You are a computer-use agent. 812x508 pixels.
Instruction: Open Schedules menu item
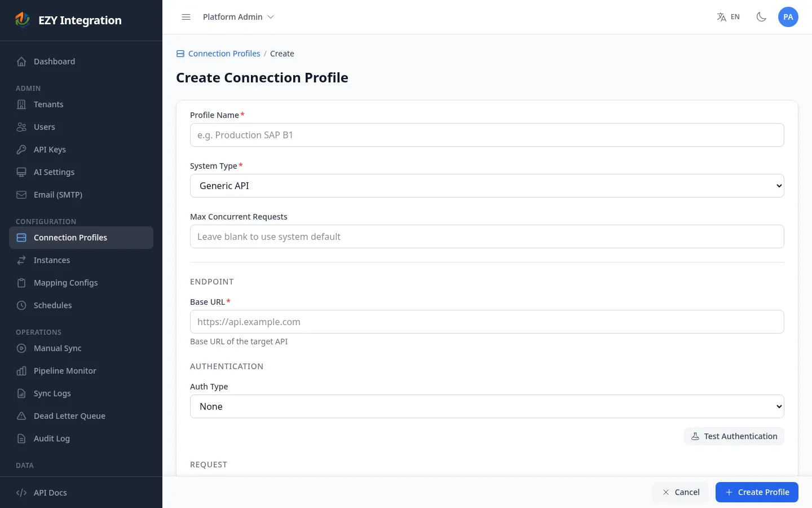pyautogui.click(x=81, y=305)
